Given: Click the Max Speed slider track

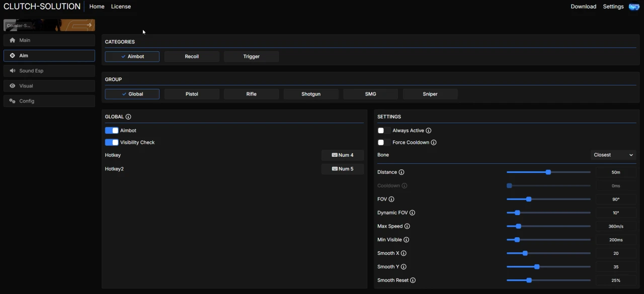Looking at the screenshot, I should coord(548,226).
